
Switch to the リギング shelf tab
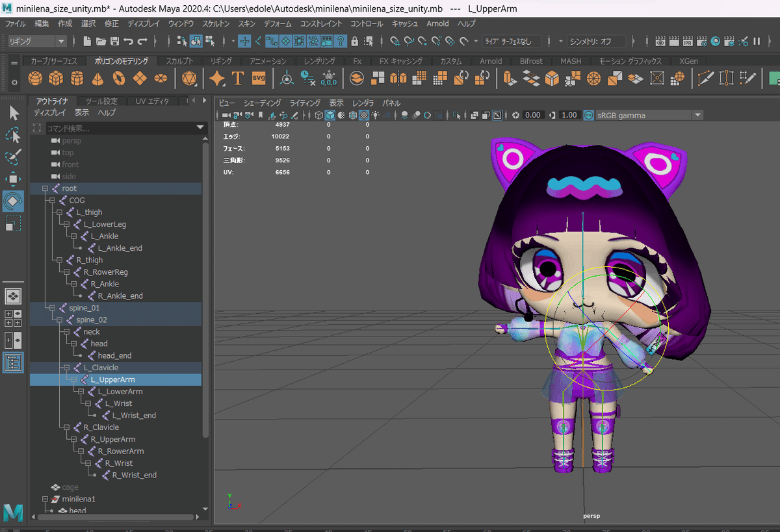coord(221,61)
